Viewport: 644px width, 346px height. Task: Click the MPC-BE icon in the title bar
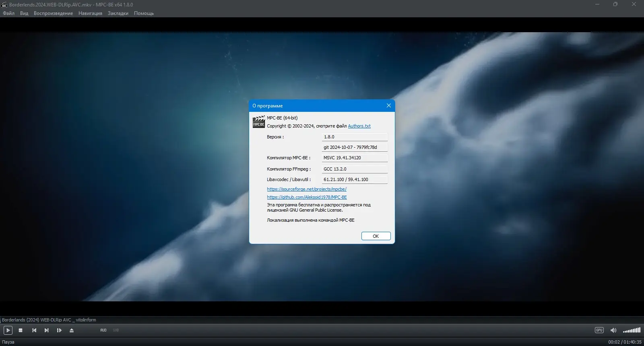[x=4, y=4]
